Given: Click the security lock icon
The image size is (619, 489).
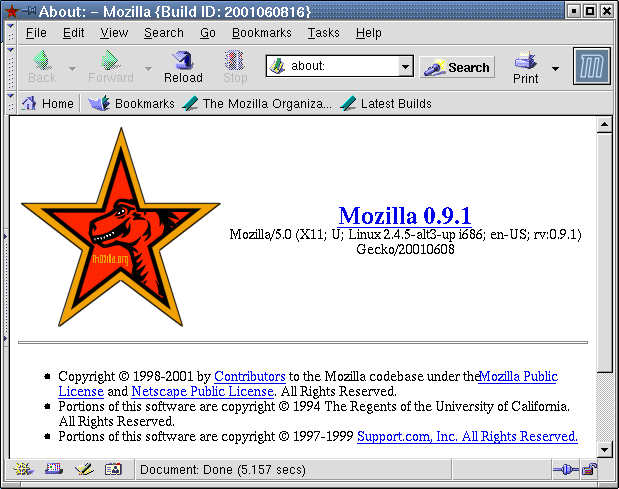Looking at the screenshot, I should (590, 469).
